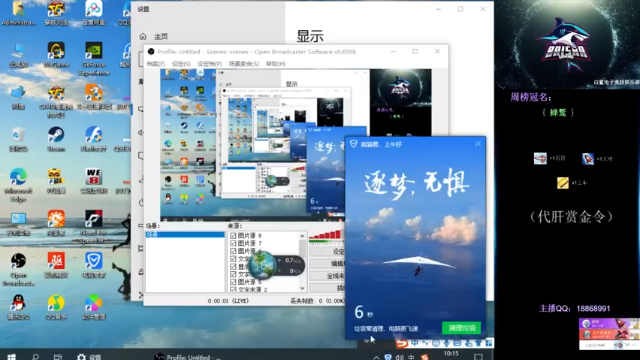
Task: Launch the Tencent QQ penguin desktop shortcut
Action: [x=18, y=307]
